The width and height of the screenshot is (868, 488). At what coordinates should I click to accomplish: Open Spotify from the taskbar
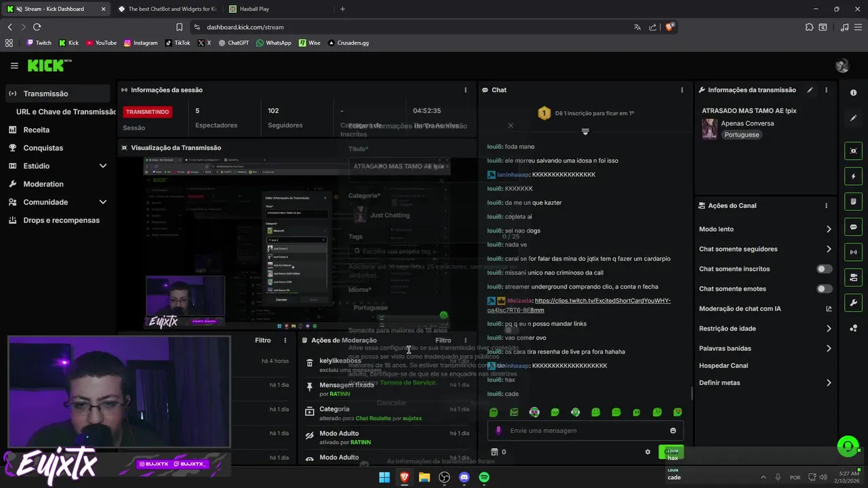point(484,477)
